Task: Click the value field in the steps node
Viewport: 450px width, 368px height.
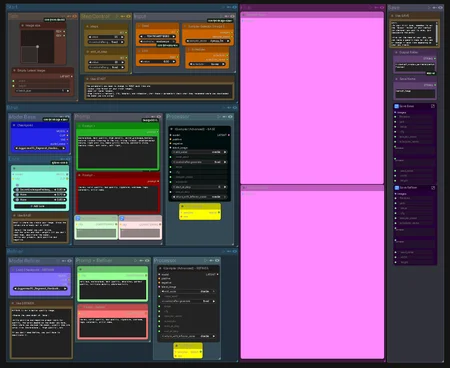Action: (x=106, y=37)
